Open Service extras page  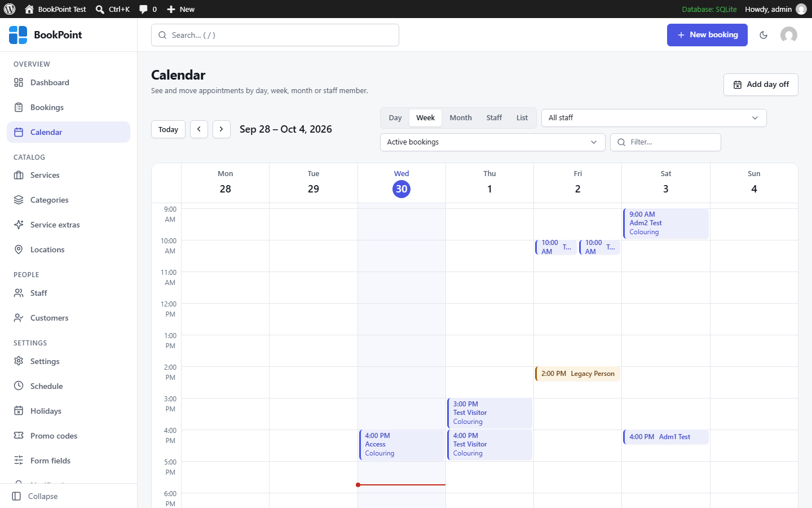(68, 225)
